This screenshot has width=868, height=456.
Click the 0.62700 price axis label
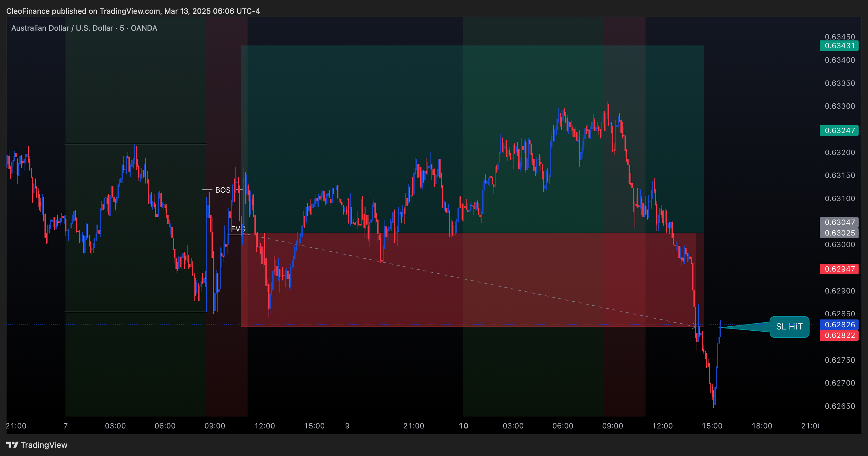(840, 383)
